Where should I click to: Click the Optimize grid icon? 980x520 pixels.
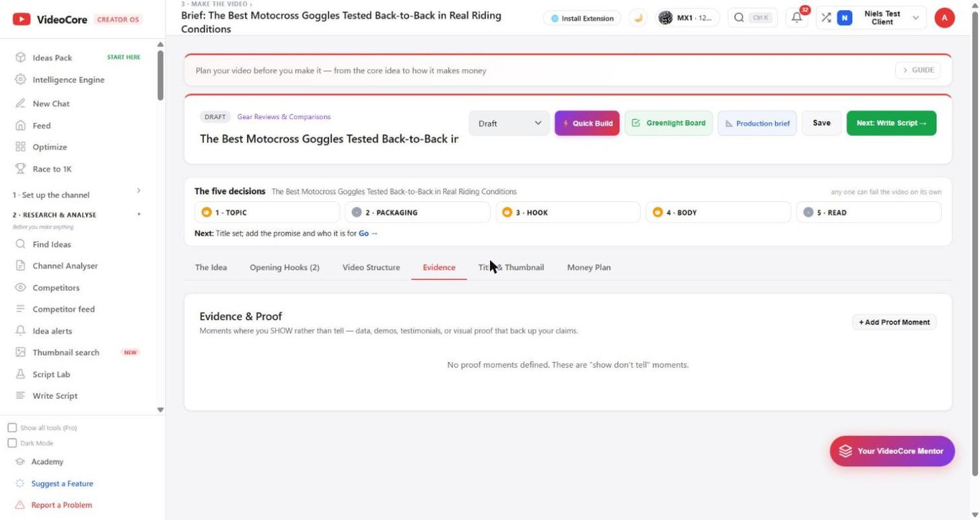[20, 147]
